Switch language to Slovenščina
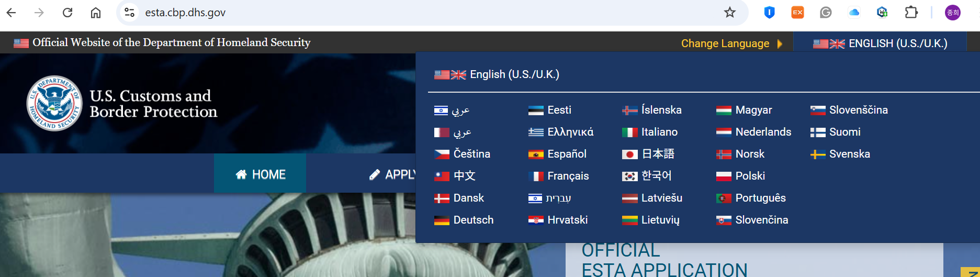Image resolution: width=980 pixels, height=277 pixels. click(849, 110)
